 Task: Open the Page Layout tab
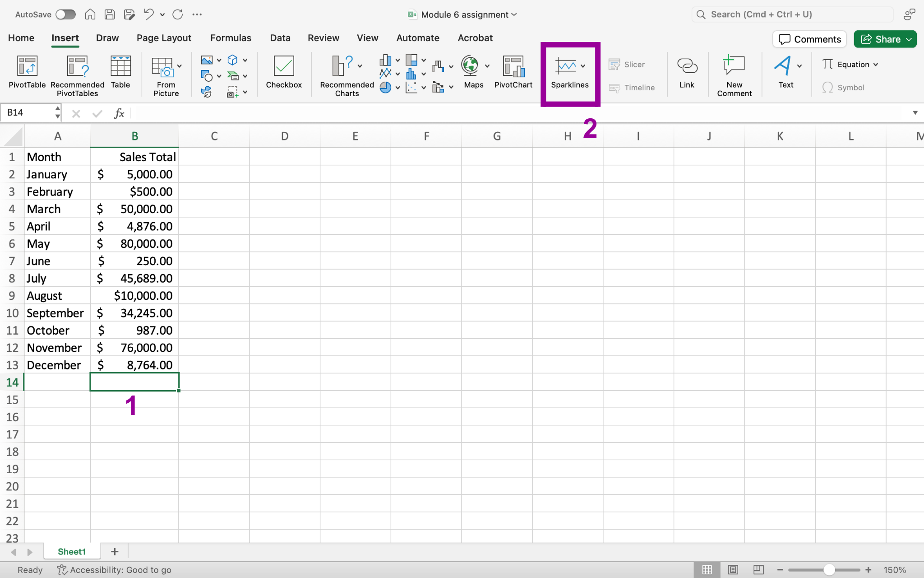pyautogui.click(x=164, y=38)
